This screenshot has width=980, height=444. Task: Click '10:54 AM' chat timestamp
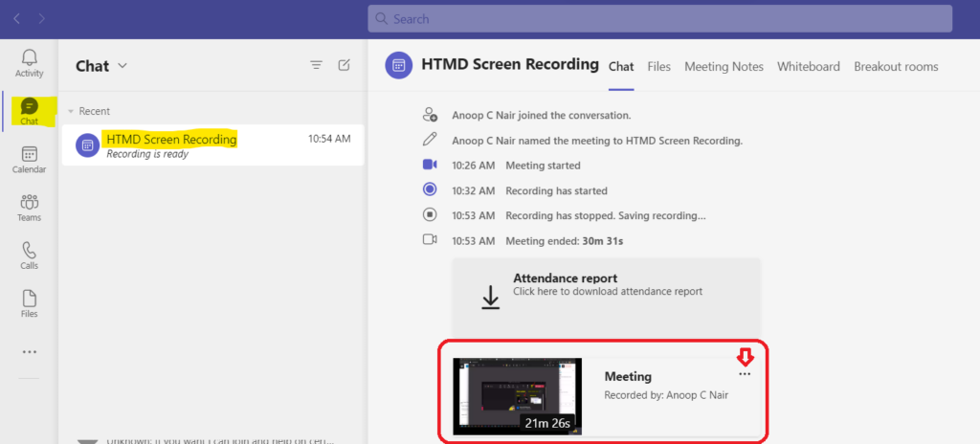(329, 139)
